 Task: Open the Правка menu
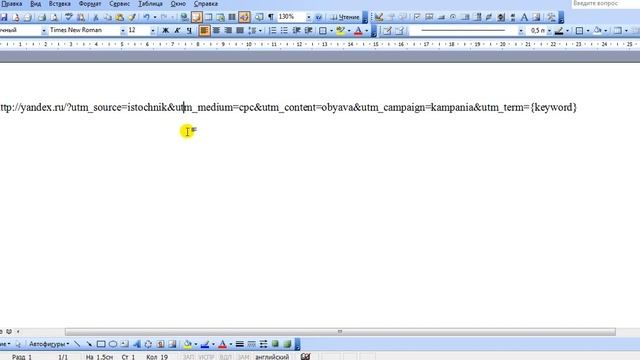(x=11, y=4)
